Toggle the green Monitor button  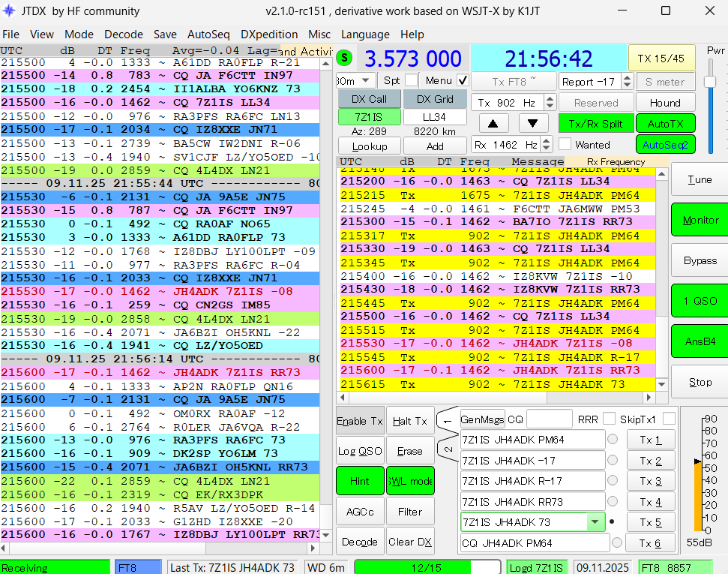[x=700, y=220]
